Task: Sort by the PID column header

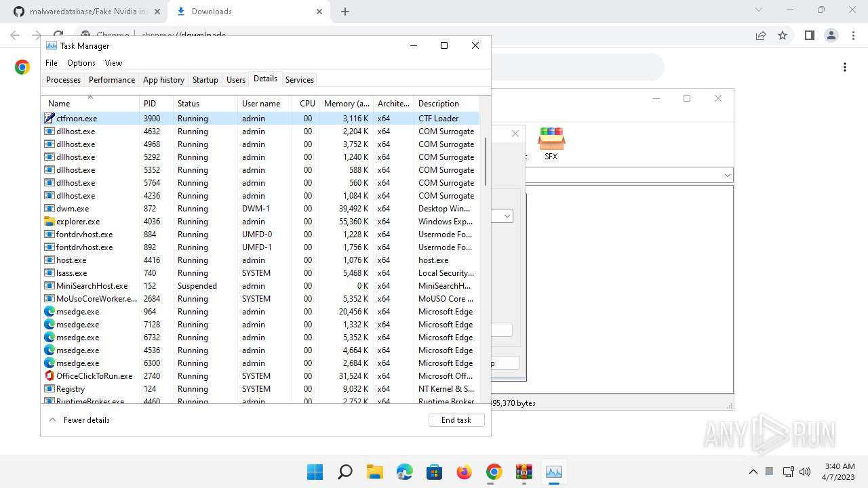Action: [x=155, y=104]
